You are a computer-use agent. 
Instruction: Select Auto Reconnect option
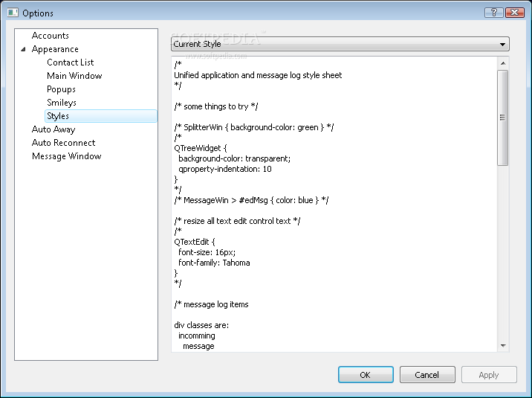[x=63, y=143]
